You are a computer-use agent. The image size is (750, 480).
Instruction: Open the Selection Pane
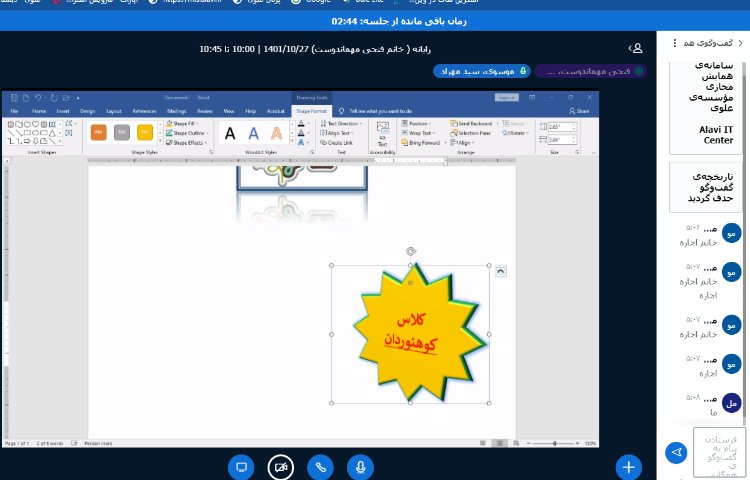pyautogui.click(x=471, y=133)
